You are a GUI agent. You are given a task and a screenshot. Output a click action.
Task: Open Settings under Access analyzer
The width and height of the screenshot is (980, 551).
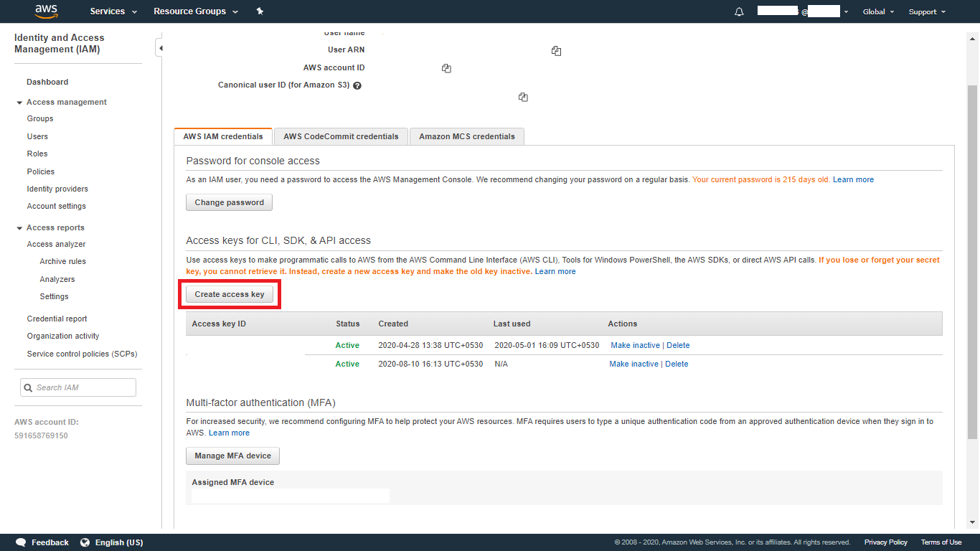[x=55, y=296]
